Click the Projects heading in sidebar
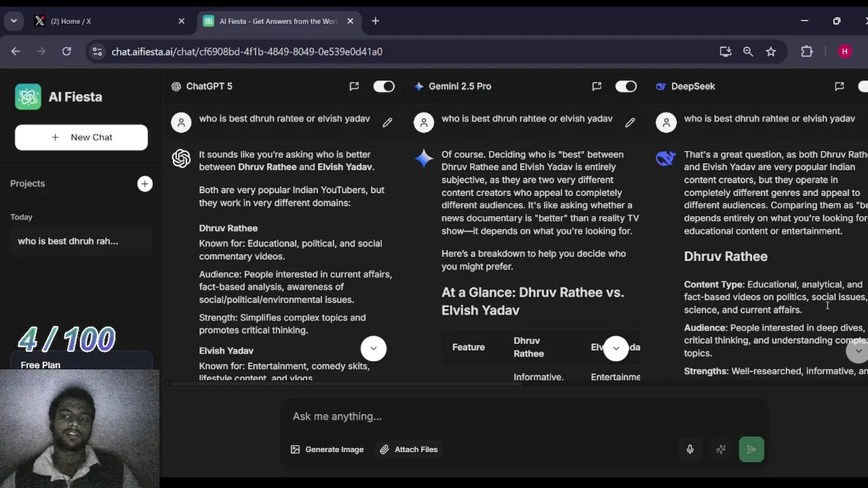 tap(27, 184)
